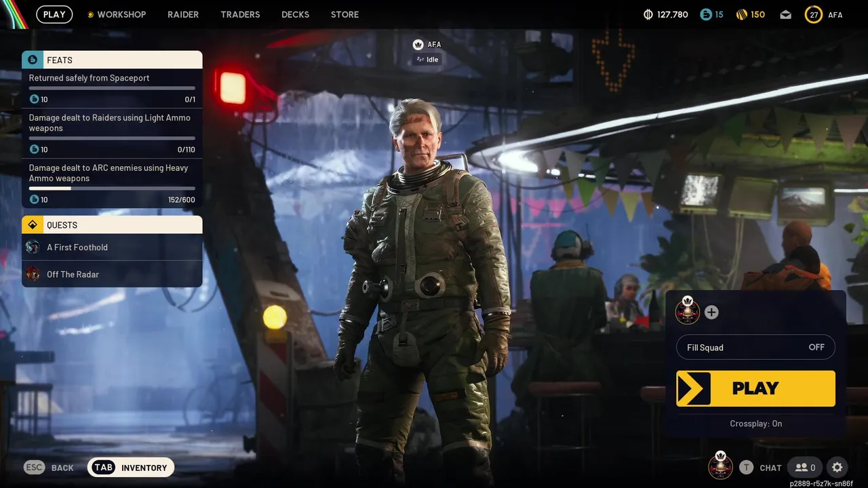Viewport: 868px width, 488px height.
Task: Click the QUESTS panel header
Action: click(x=112, y=224)
